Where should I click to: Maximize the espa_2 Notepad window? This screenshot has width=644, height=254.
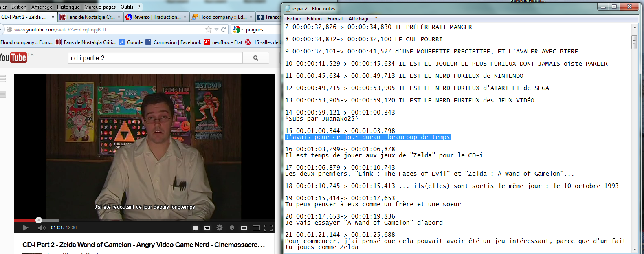coord(614,7)
